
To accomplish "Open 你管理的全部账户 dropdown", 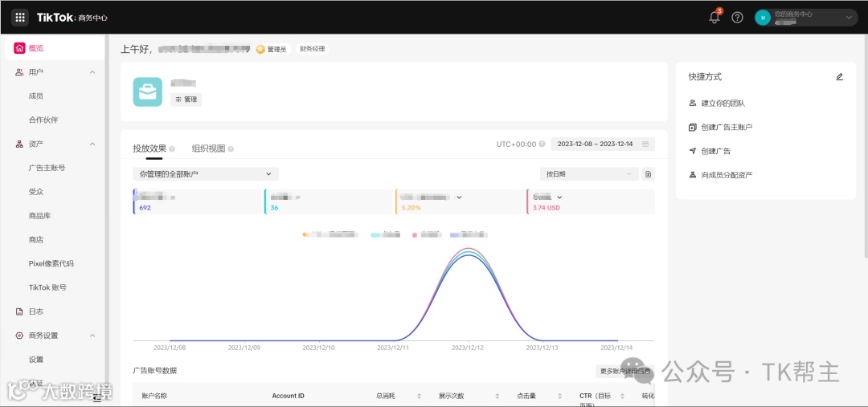I will [x=206, y=173].
